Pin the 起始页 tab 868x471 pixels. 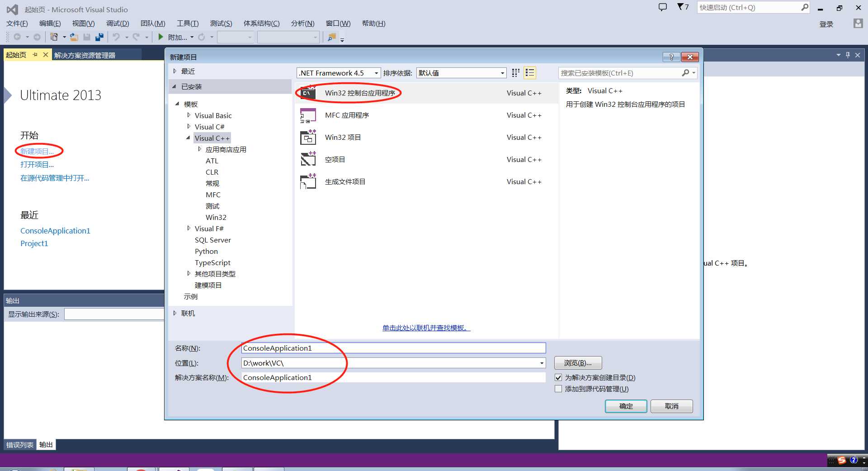(x=35, y=55)
